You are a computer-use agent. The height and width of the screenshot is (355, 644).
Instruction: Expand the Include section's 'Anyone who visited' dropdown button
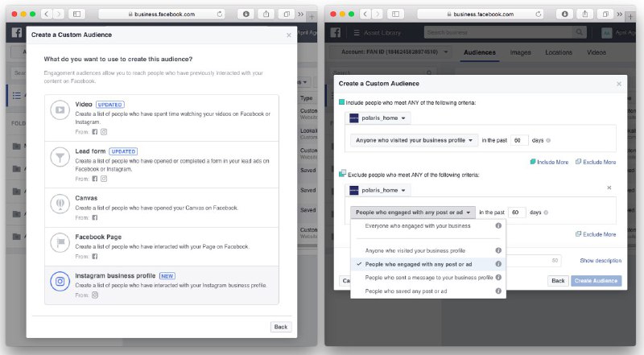pos(415,140)
